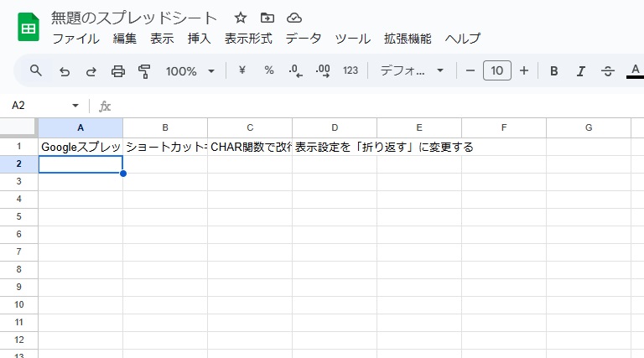
Task: Select column E header
Action: (419, 127)
